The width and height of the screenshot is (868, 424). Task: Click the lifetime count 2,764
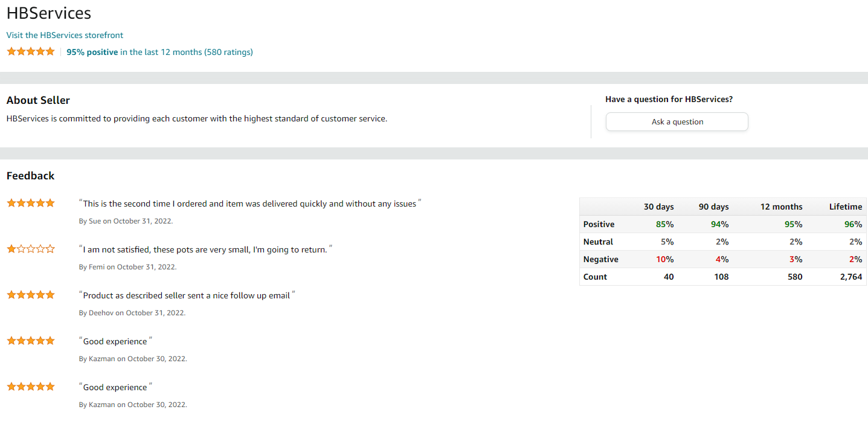tap(851, 277)
